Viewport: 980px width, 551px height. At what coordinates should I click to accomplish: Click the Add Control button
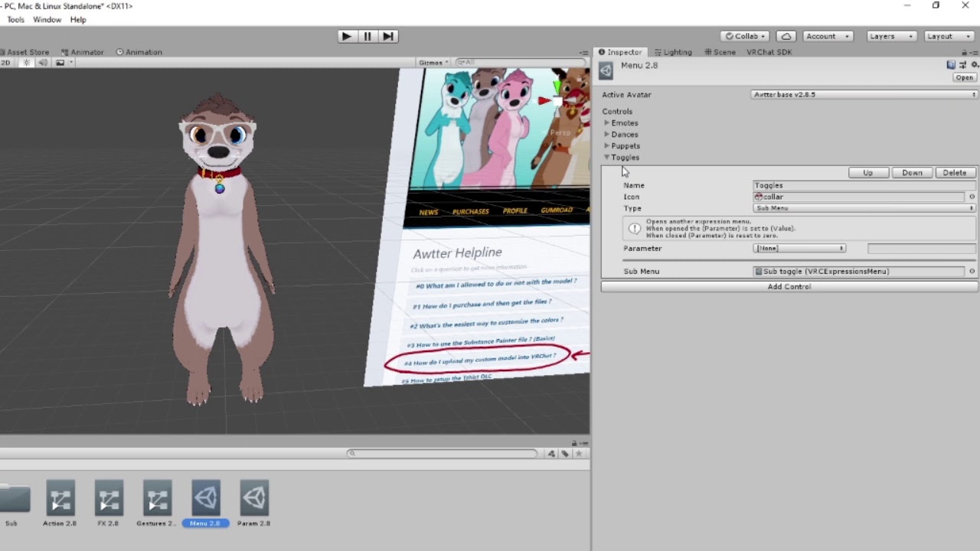(x=789, y=286)
